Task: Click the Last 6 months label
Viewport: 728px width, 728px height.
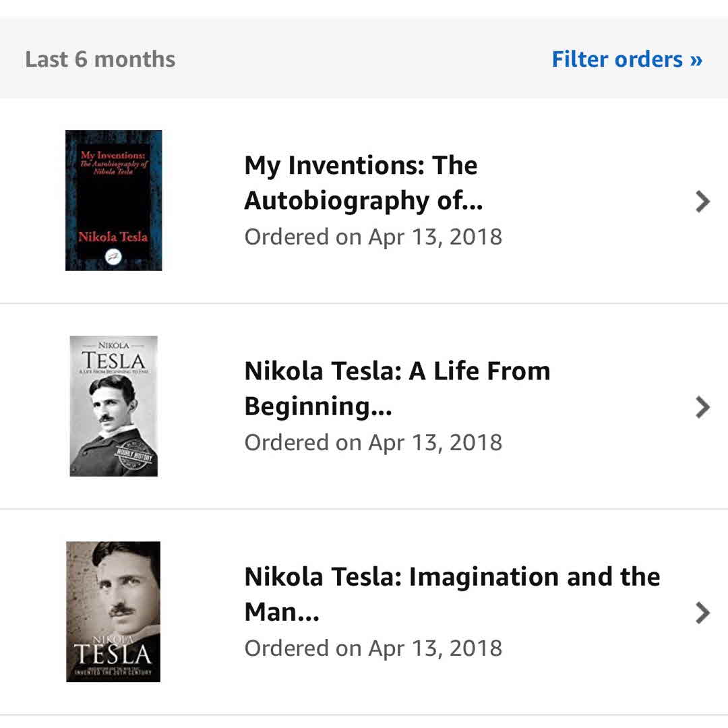Action: (100, 59)
